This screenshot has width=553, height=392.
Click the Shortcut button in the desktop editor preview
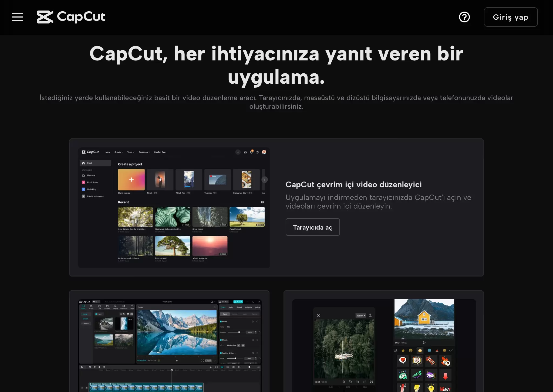[x=224, y=302]
